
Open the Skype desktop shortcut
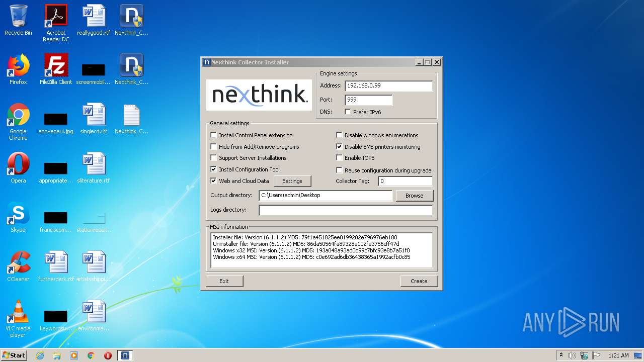coord(18,217)
